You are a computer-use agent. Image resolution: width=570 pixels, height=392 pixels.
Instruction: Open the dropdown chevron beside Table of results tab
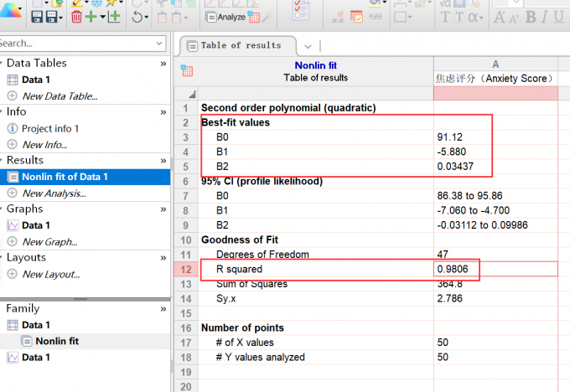[308, 46]
